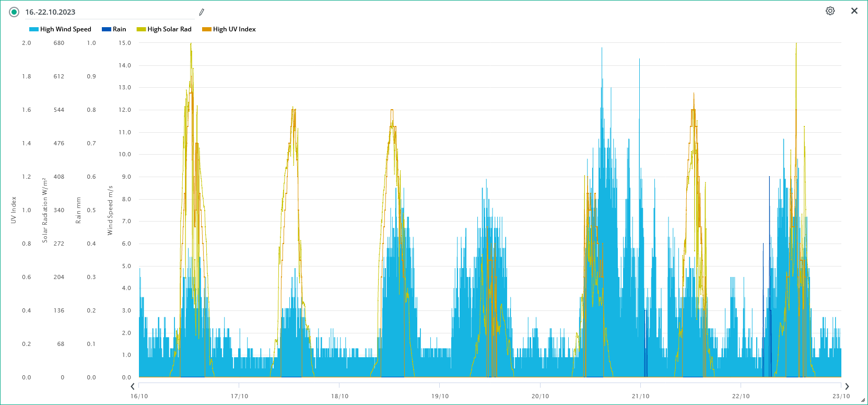Hide the Rain series via legend label

(x=120, y=29)
